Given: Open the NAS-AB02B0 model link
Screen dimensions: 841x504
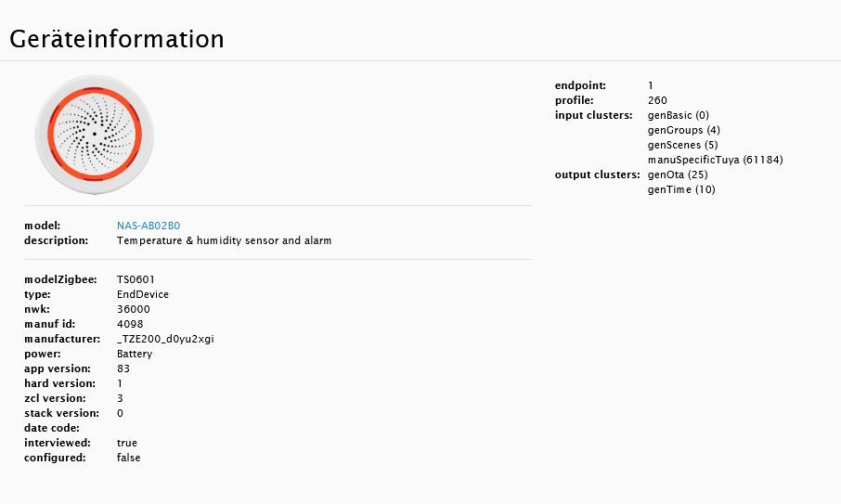Looking at the screenshot, I should [x=149, y=226].
